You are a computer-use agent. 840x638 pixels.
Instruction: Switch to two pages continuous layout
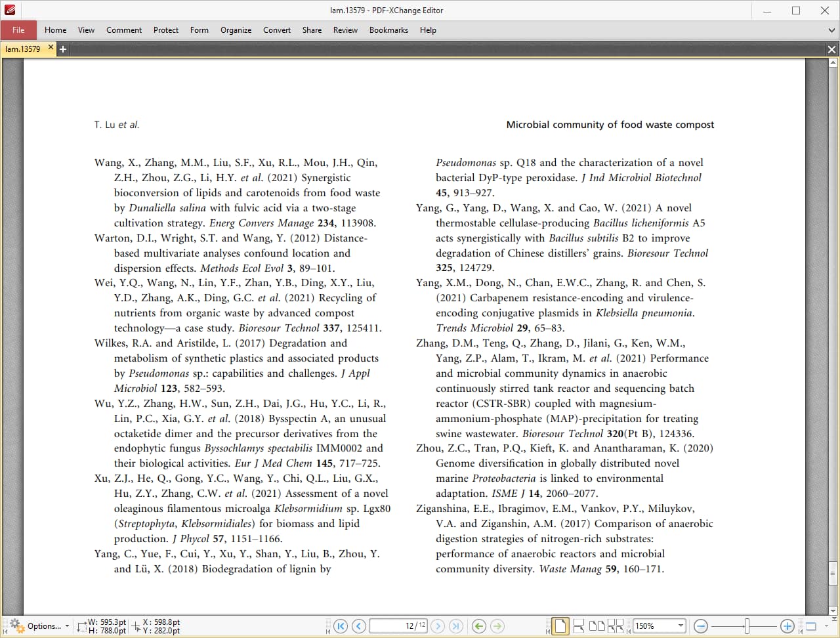pos(616,626)
